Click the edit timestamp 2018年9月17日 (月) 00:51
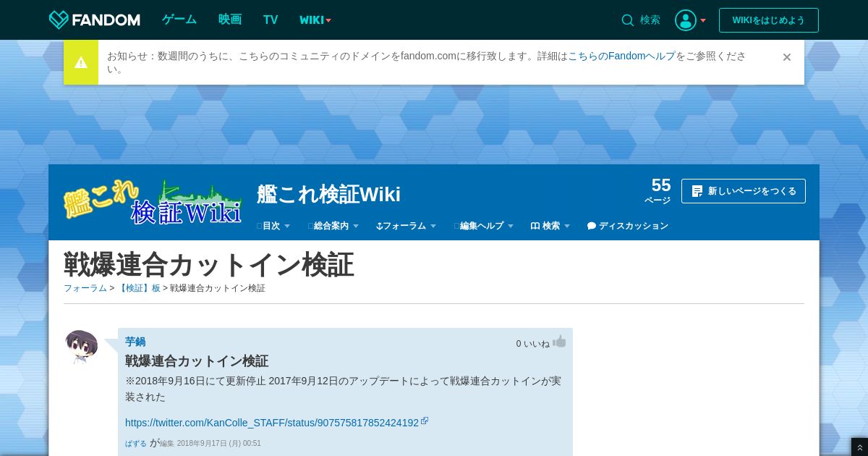This screenshot has height=456, width=868. (219, 444)
